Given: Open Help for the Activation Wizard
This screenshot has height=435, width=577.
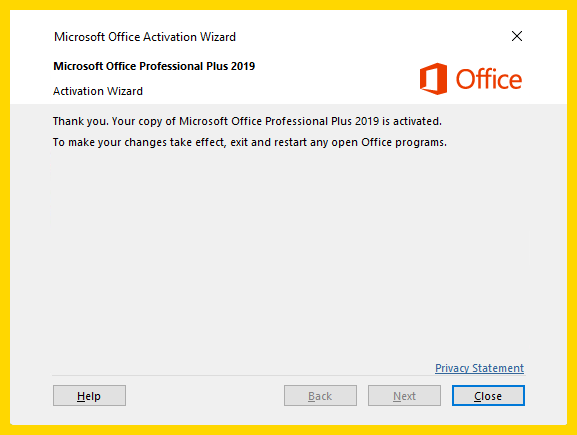Looking at the screenshot, I should pos(89,396).
